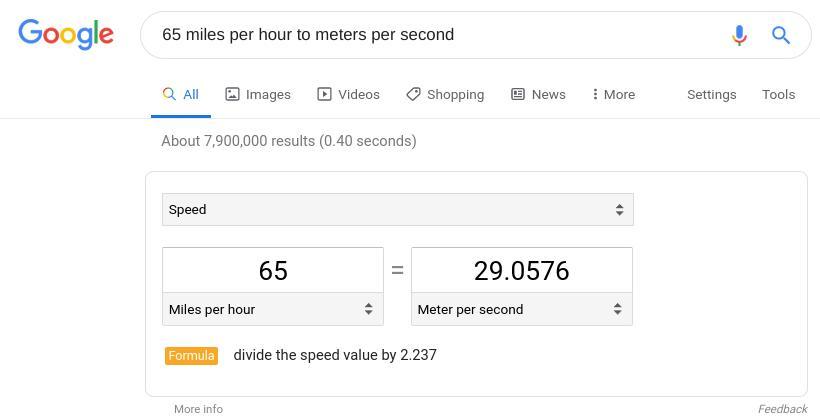The height and width of the screenshot is (416, 820).
Task: Expand the Meter per second unit dropdown
Action: click(521, 309)
